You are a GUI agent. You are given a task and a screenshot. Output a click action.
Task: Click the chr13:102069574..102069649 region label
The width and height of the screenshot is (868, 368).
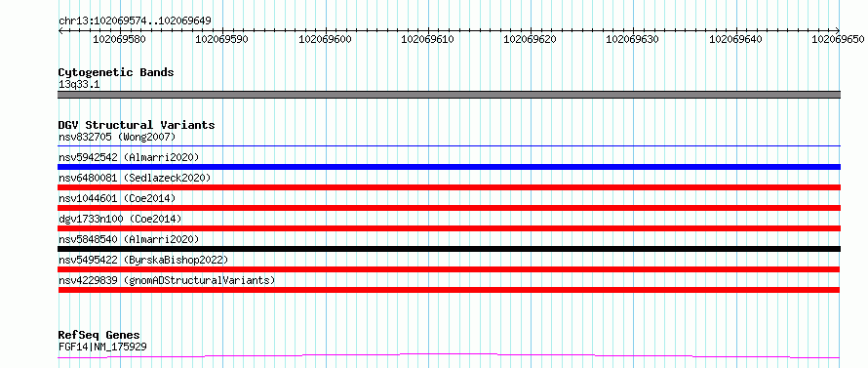tap(135, 20)
